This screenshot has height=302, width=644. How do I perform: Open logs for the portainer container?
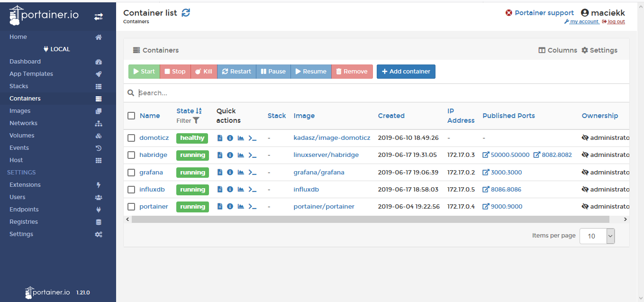pos(220,207)
